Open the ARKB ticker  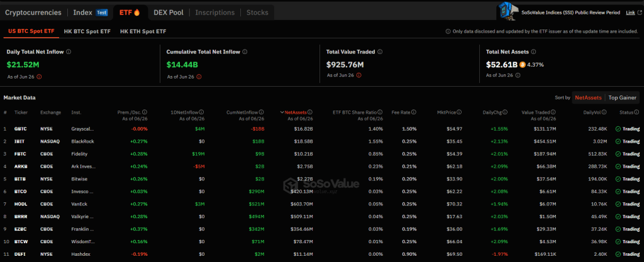(21, 166)
